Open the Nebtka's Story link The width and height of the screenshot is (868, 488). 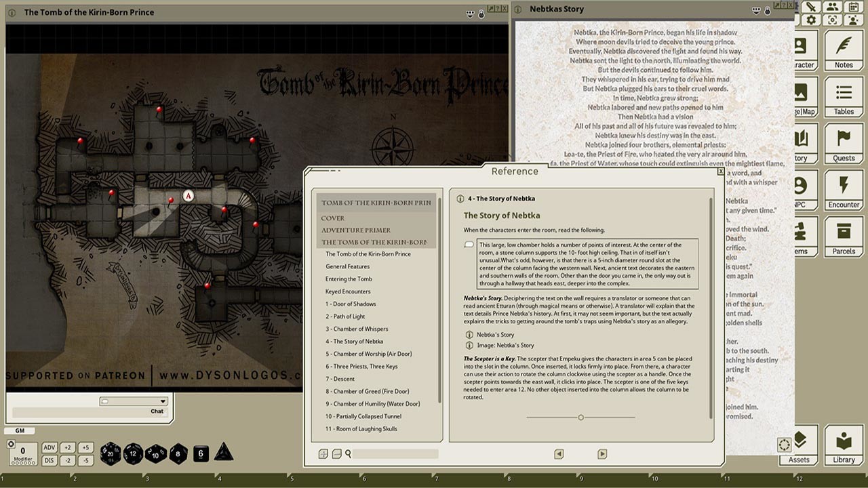pyautogui.click(x=494, y=335)
